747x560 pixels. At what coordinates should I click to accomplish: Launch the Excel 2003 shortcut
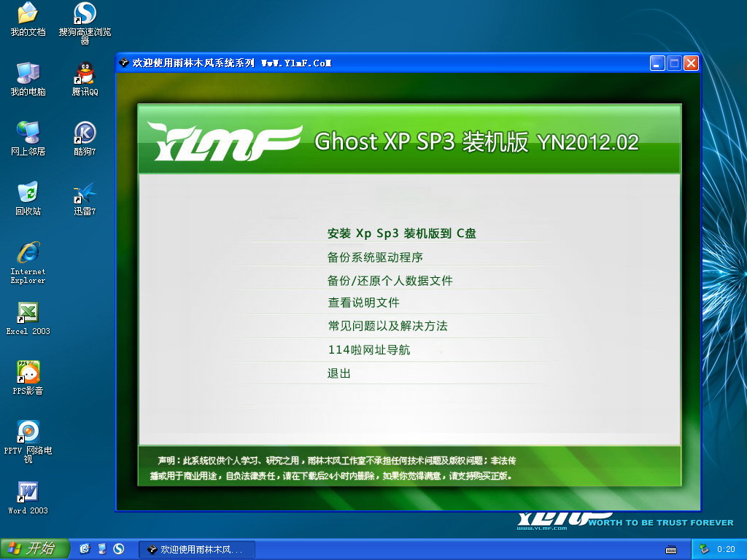point(28,318)
